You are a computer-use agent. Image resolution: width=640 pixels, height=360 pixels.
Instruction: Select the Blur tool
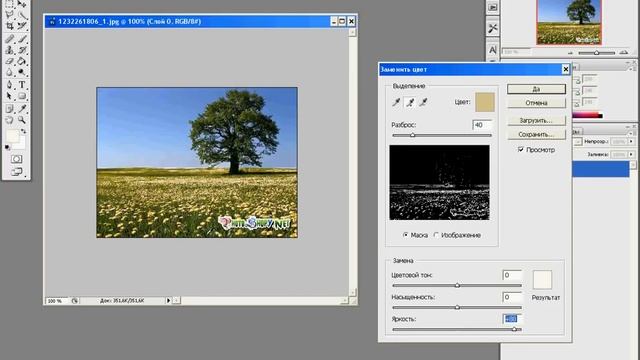click(x=10, y=72)
